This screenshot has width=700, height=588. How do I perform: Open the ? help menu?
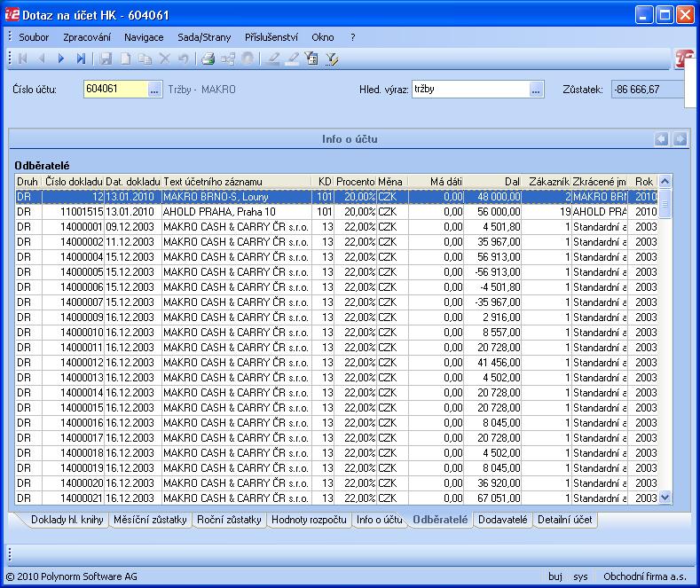pos(353,37)
